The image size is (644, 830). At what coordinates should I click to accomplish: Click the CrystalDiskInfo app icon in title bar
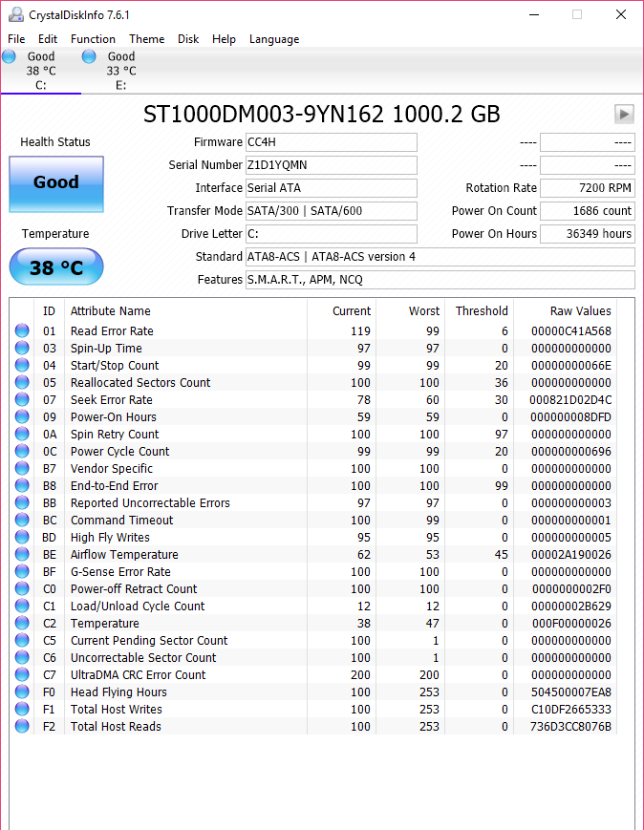point(15,14)
